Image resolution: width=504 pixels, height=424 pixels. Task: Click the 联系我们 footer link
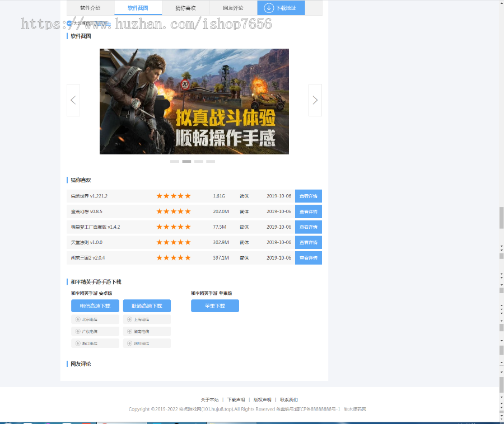pos(289,399)
